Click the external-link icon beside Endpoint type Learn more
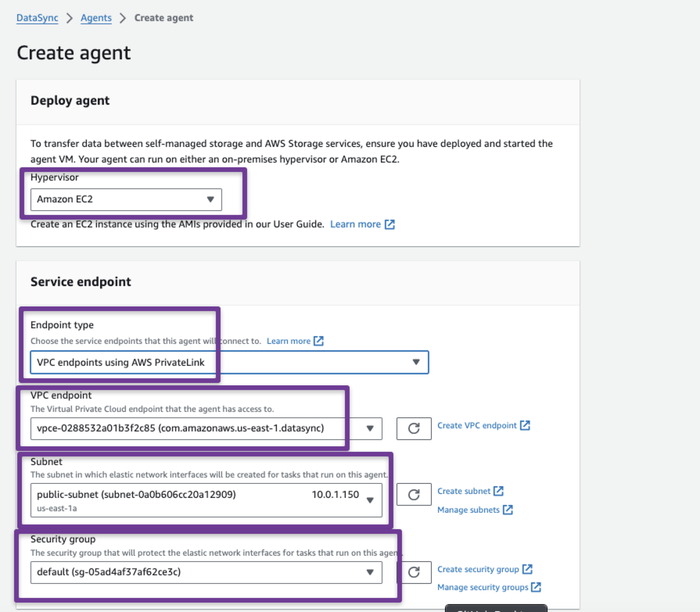The image size is (700, 612). click(319, 341)
